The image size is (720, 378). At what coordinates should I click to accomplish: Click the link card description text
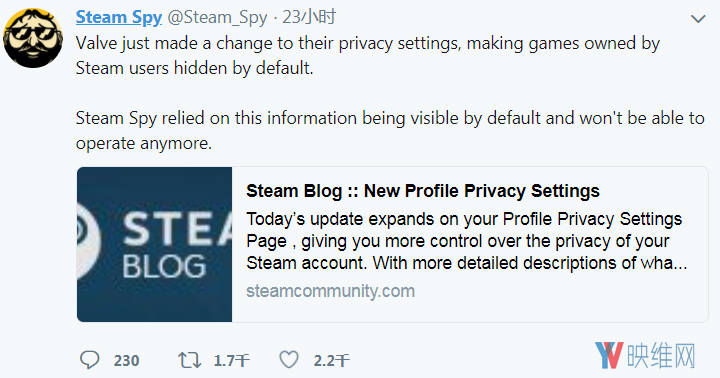[x=467, y=241]
